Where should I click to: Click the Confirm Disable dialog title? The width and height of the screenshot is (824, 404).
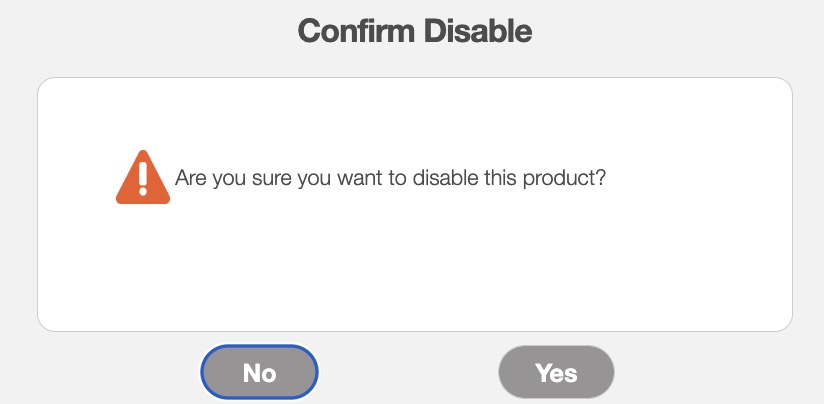click(x=414, y=31)
